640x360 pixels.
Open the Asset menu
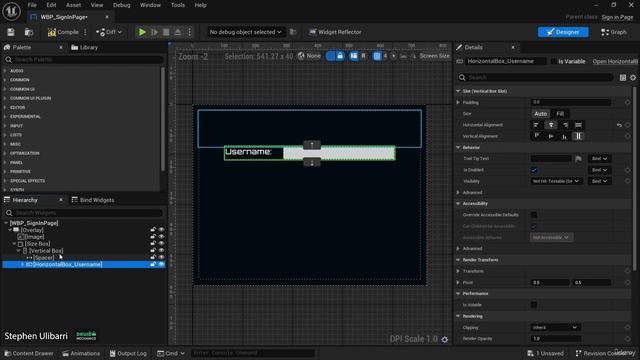[73, 5]
